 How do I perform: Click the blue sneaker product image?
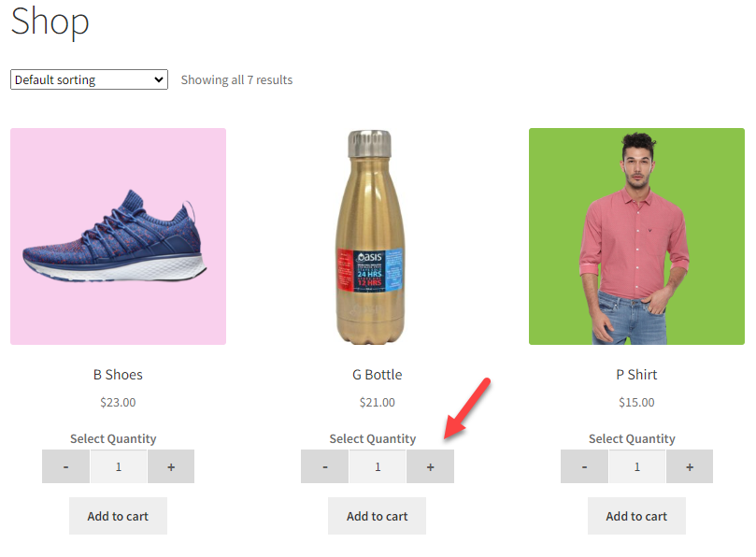(x=118, y=236)
